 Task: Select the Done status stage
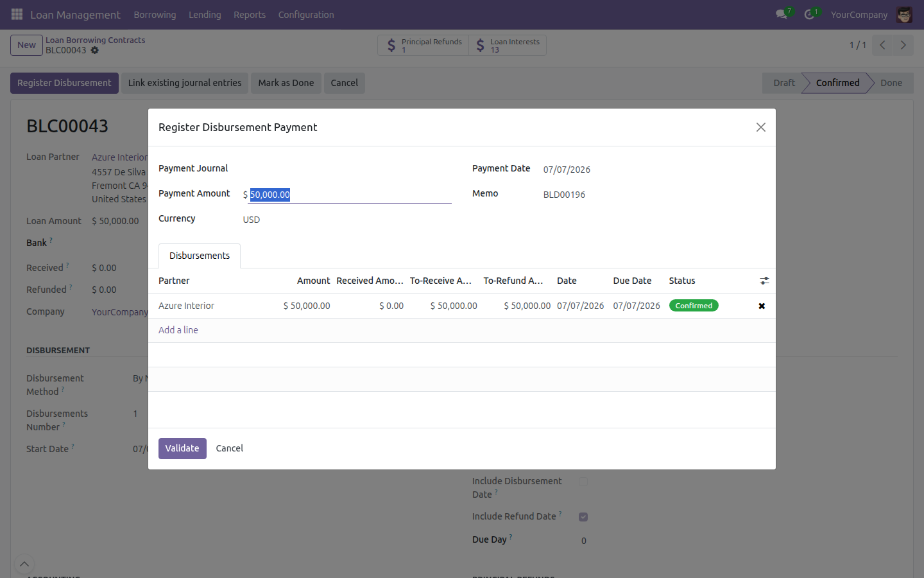891,83
